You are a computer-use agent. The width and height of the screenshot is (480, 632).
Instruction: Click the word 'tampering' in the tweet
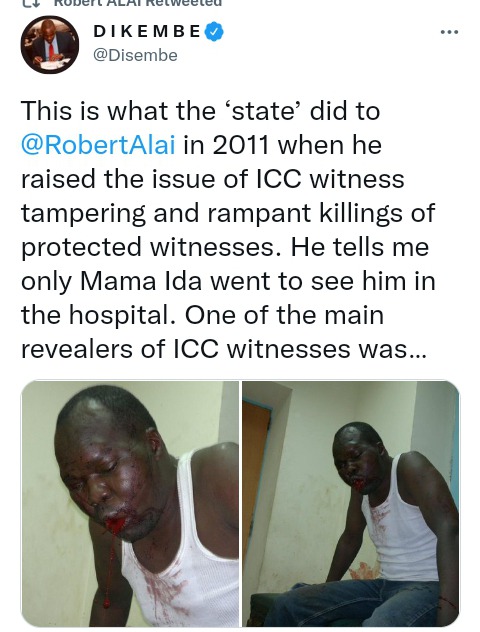[83, 213]
